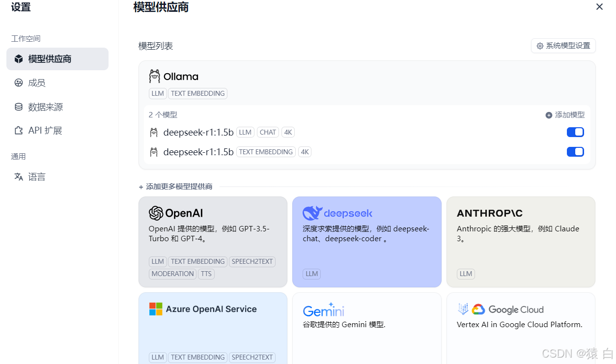Viewport: 616px width, 364px height.
Task: Click llama icon of TEXT EMBEDDING model row
Action: pos(154,152)
